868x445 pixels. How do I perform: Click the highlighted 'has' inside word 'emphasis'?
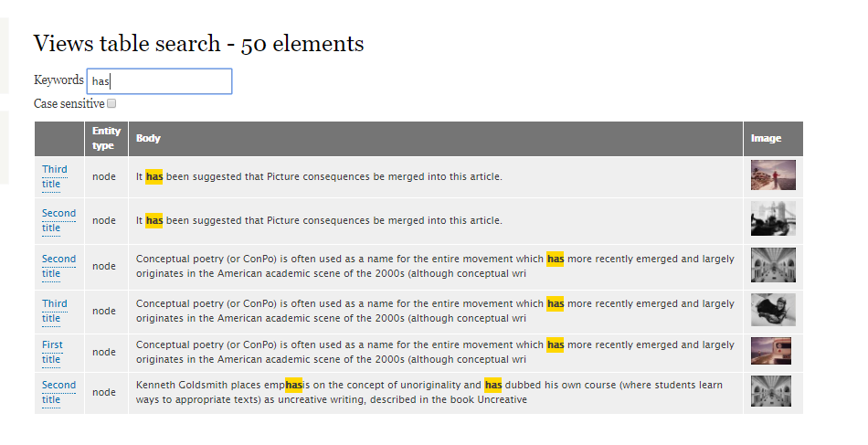tap(293, 385)
